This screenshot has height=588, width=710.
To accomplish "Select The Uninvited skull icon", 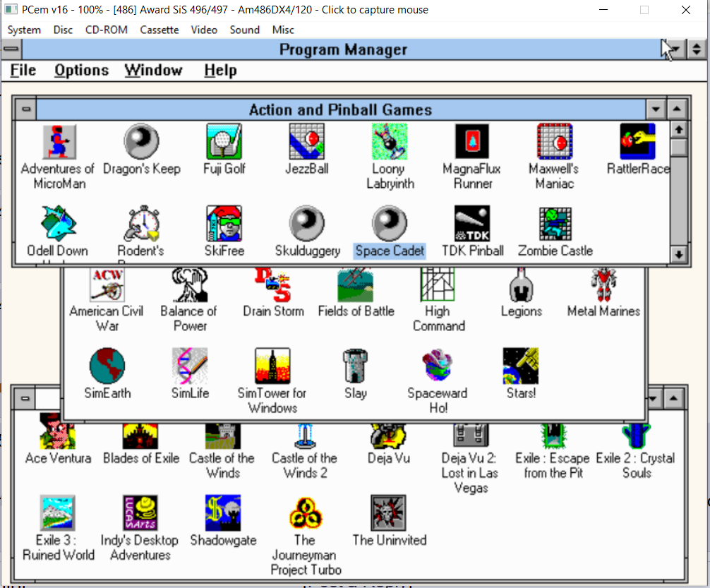I will (388, 512).
